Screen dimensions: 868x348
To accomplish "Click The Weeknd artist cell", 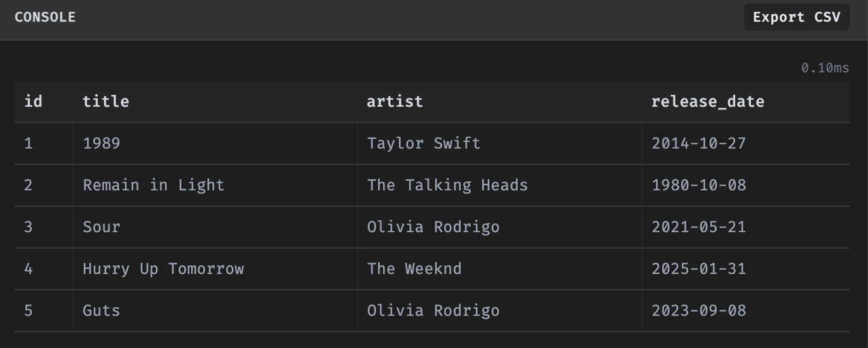I will (414, 269).
